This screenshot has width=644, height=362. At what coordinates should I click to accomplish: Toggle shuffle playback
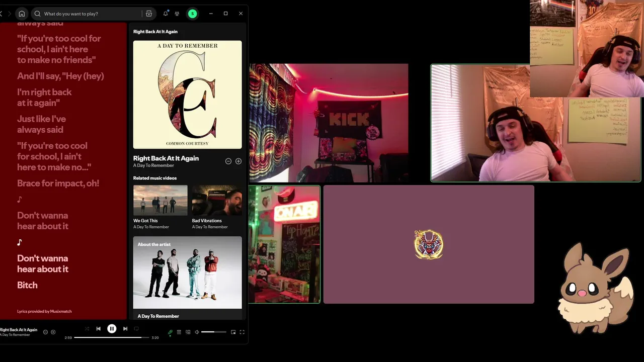87,329
